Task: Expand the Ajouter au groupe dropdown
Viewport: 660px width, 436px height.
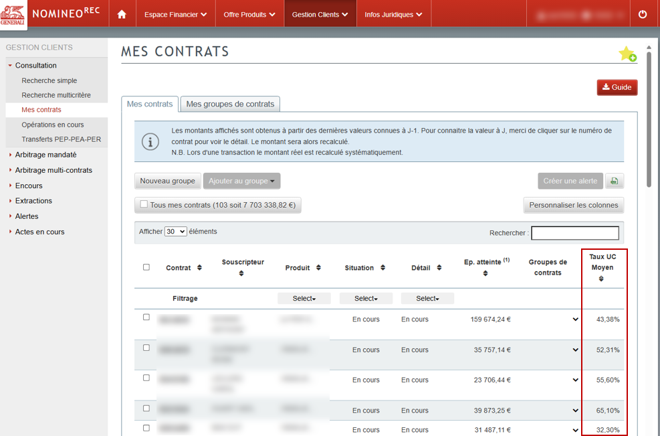Action: 241,181
